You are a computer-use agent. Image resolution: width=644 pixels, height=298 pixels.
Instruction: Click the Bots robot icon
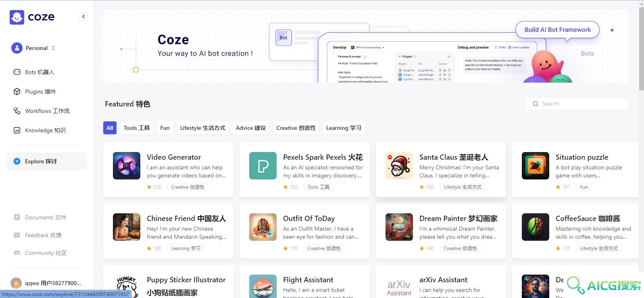(17, 72)
